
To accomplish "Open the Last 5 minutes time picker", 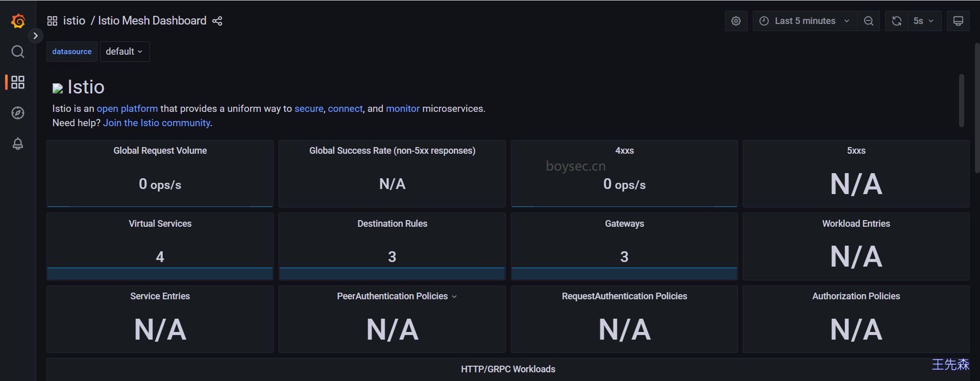I will (x=804, y=21).
